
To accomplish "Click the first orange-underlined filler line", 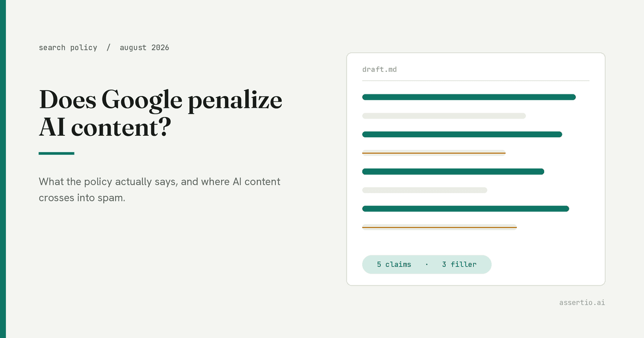I will [434, 153].
